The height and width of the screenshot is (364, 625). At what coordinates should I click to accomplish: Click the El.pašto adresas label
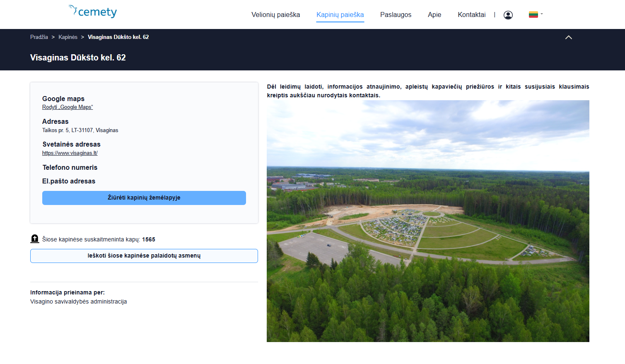69,181
